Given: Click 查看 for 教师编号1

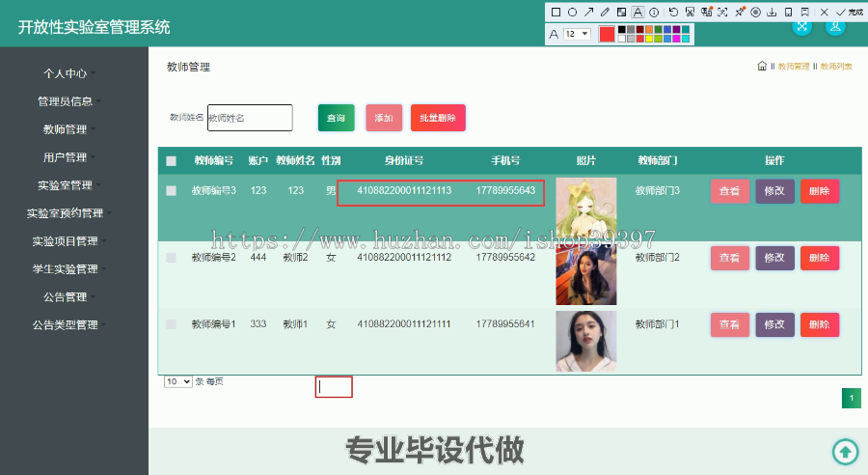Looking at the screenshot, I should coord(730,324).
